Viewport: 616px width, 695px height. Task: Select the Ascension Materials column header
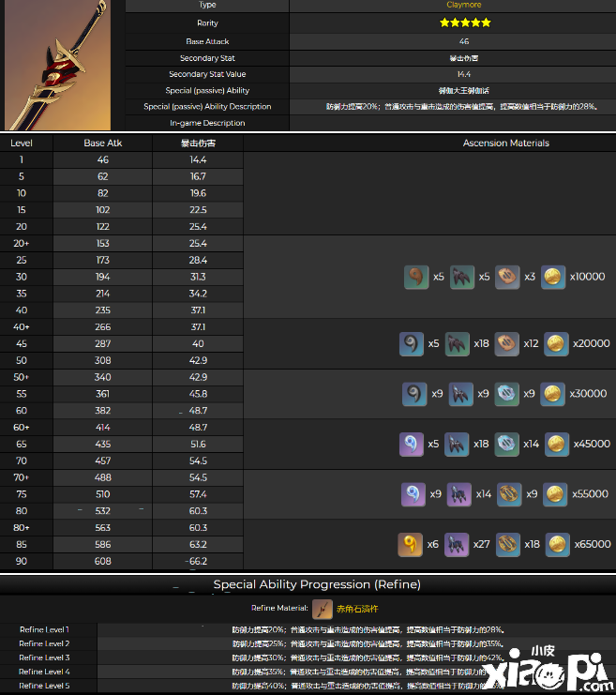click(506, 144)
